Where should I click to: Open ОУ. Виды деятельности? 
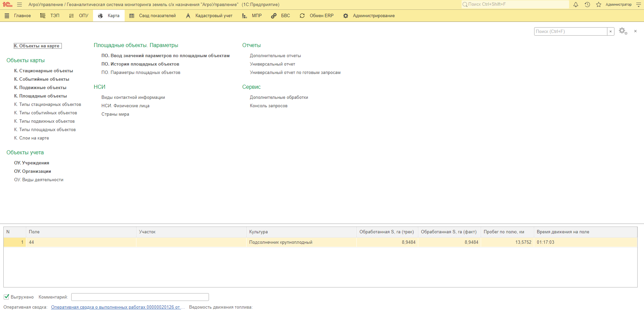pos(39,180)
